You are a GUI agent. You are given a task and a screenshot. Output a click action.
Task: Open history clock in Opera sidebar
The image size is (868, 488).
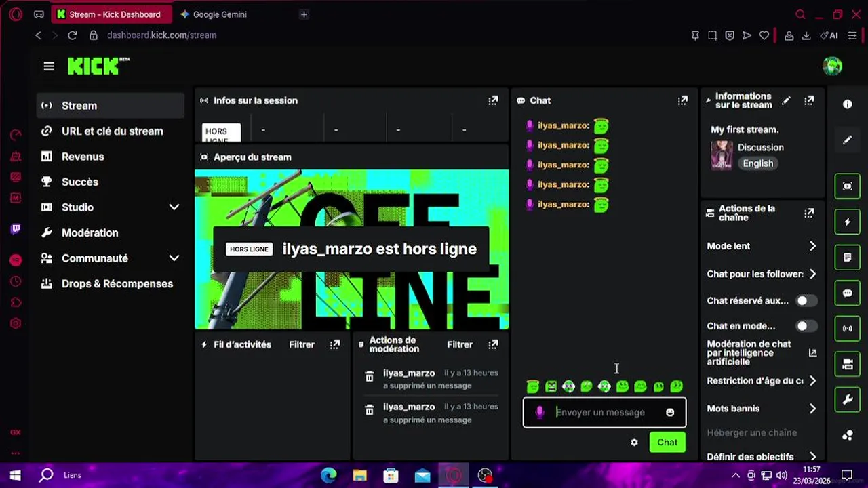[x=16, y=281]
